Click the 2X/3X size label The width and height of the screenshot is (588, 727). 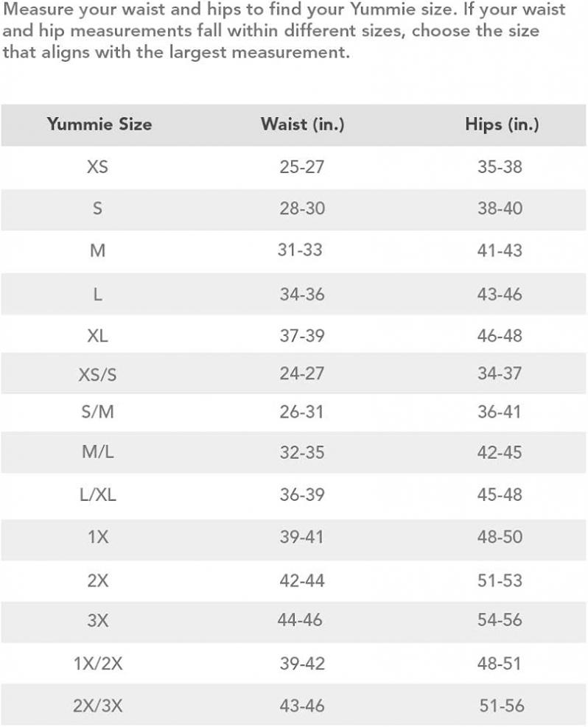coord(98,706)
